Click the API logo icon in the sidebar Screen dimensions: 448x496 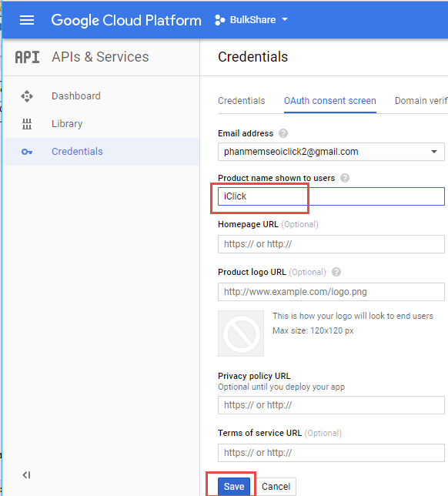click(27, 57)
